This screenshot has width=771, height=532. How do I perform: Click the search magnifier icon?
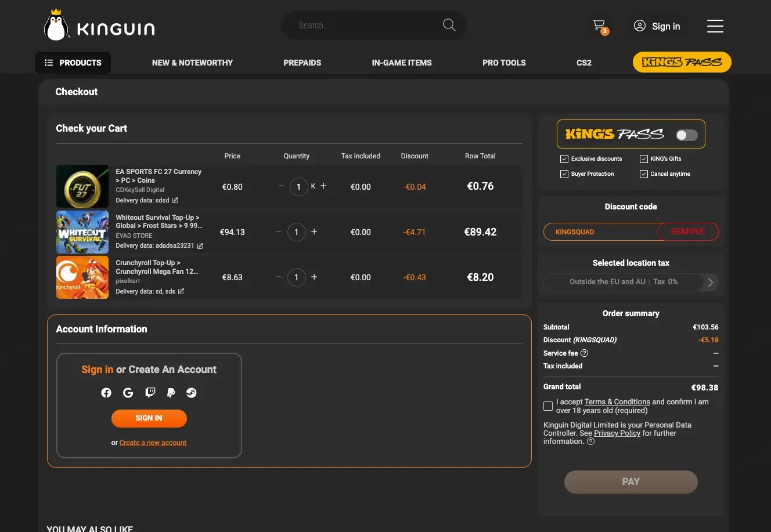point(449,25)
